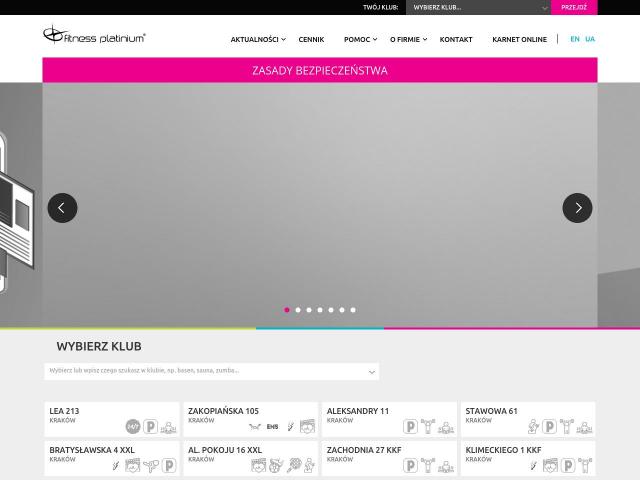This screenshot has width=640, height=480.
Task: Click the 24/7 icon on Lea 213 card
Action: coord(133,427)
